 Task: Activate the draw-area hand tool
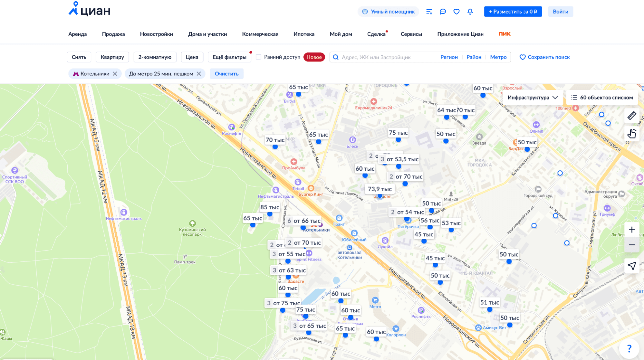(631, 133)
